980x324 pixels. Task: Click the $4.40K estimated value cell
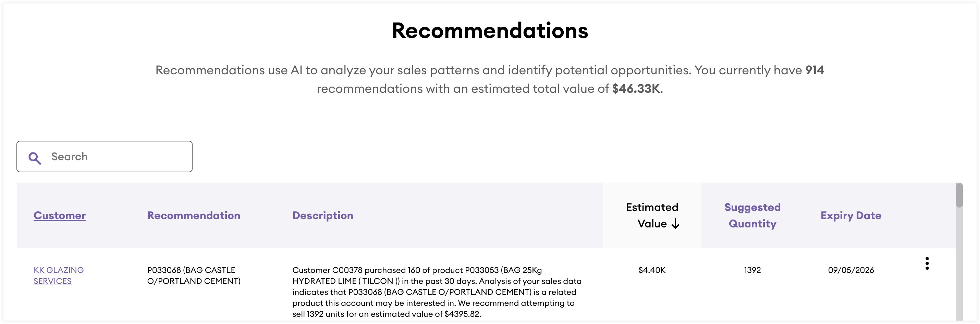coord(652,270)
